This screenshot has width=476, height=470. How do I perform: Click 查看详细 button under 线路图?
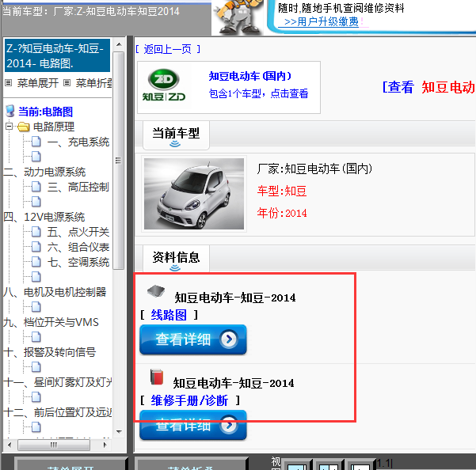[193, 339]
